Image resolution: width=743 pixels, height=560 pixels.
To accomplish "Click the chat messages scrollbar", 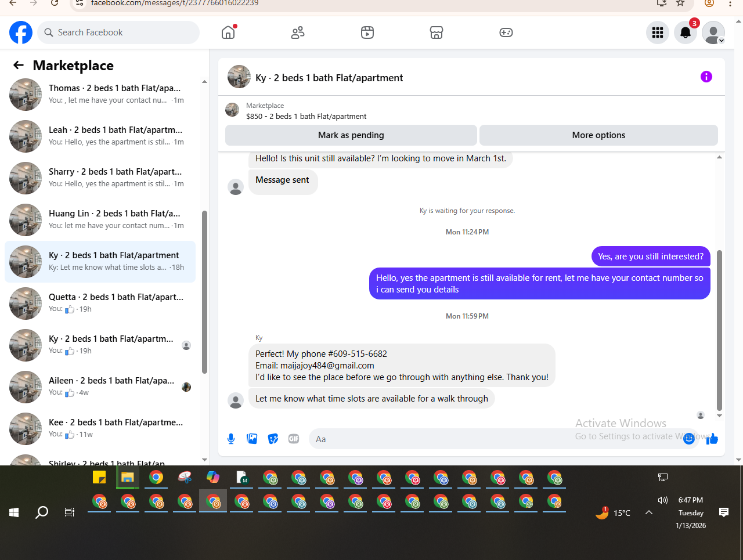I will 720,331.
